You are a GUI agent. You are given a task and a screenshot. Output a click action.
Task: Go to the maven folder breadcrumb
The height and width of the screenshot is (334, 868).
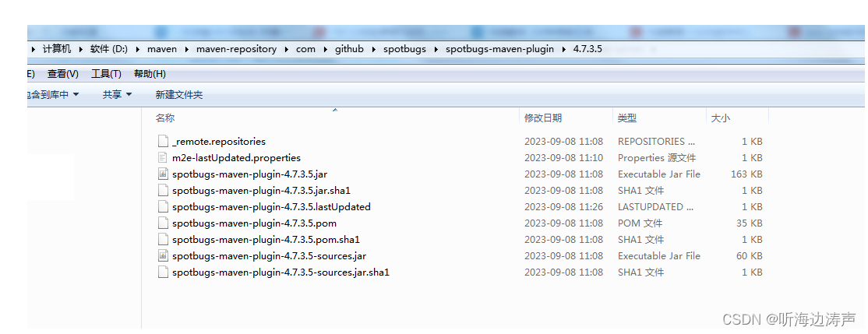click(x=162, y=49)
